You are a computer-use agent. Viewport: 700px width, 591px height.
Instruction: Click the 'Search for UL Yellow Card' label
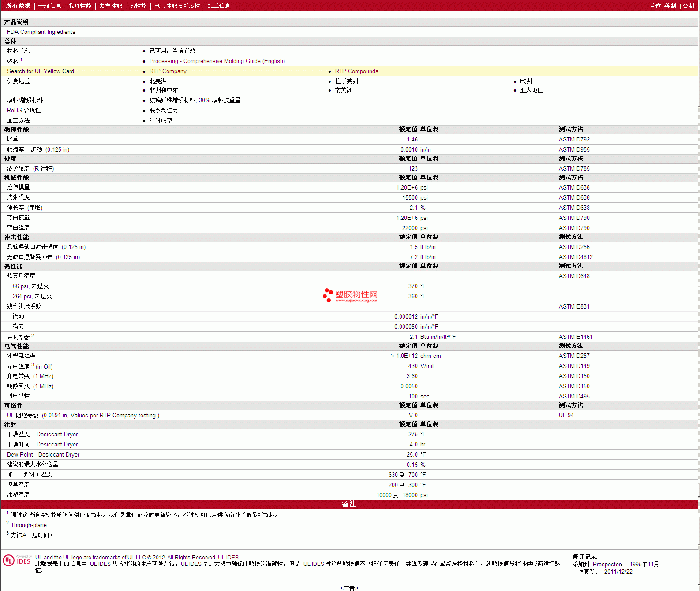point(41,71)
